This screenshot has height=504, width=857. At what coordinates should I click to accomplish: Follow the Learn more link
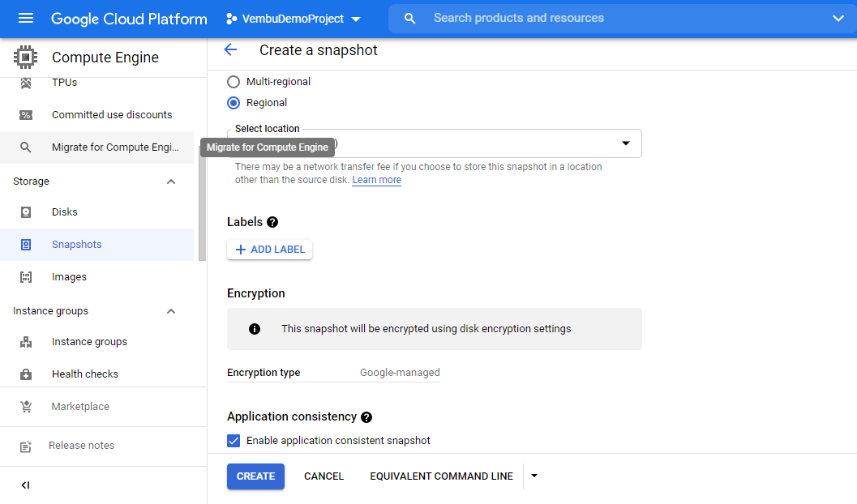click(376, 180)
